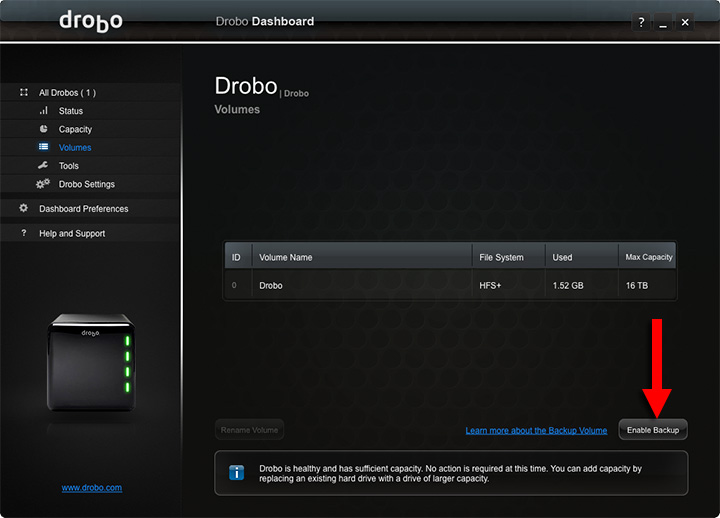Image resolution: width=720 pixels, height=518 pixels.
Task: Click the Tools wrench icon
Action: tap(43, 165)
